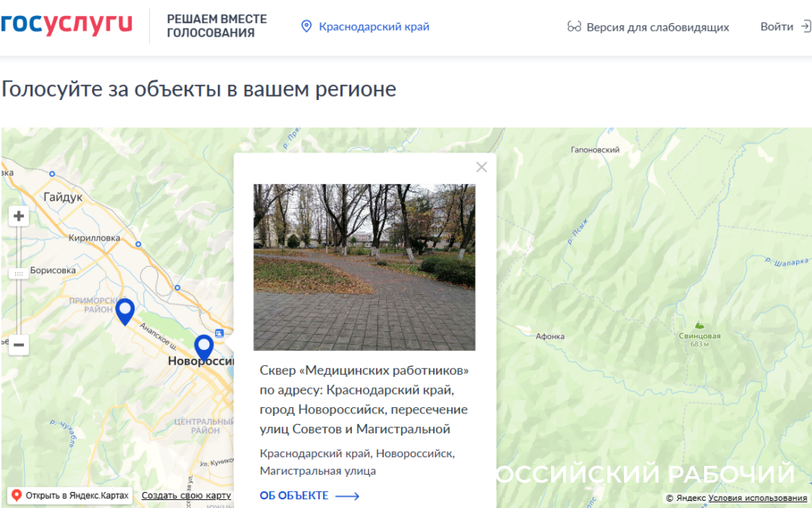Screen dimensions: 812x508
Task: Click the arrow next to ОБ ОБЪЕКТЕ
Action: pyautogui.click(x=347, y=496)
